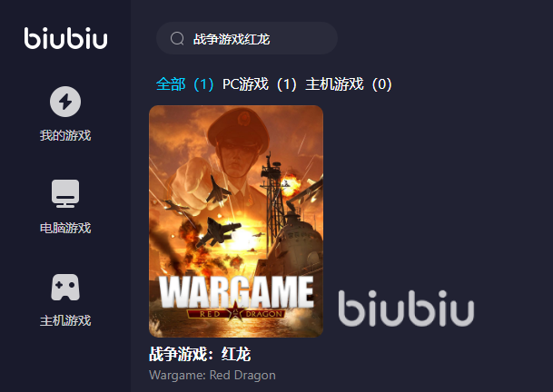The image size is (553, 392).
Task: Open the Wargame Red Dragon cover thumbnail
Action: [236, 221]
